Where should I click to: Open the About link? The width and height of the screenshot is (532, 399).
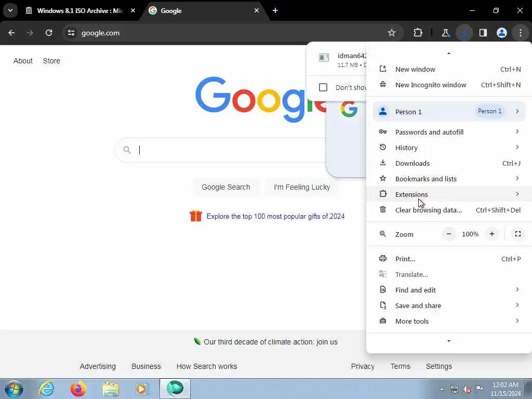pyautogui.click(x=23, y=61)
